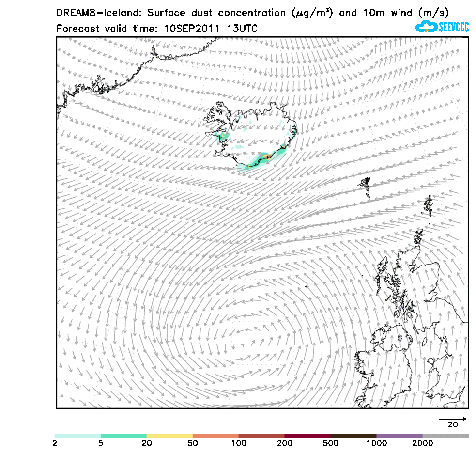Click the green precipitation patch in western Iceland

point(223,138)
